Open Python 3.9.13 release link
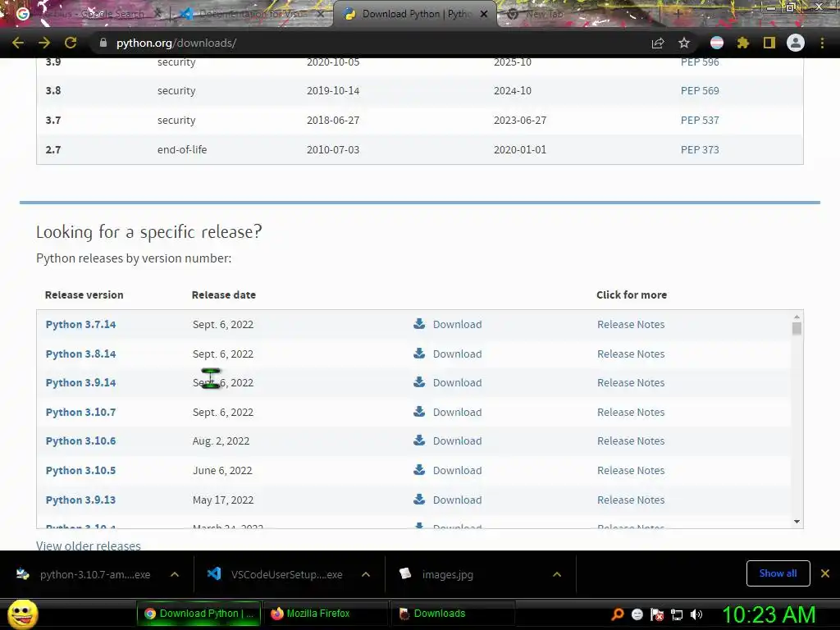This screenshot has height=630, width=840. click(80, 500)
